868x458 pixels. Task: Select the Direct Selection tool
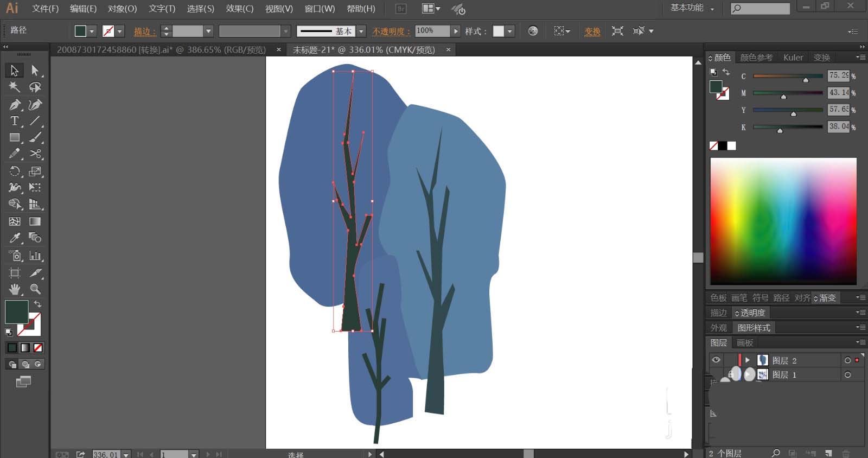(x=35, y=71)
